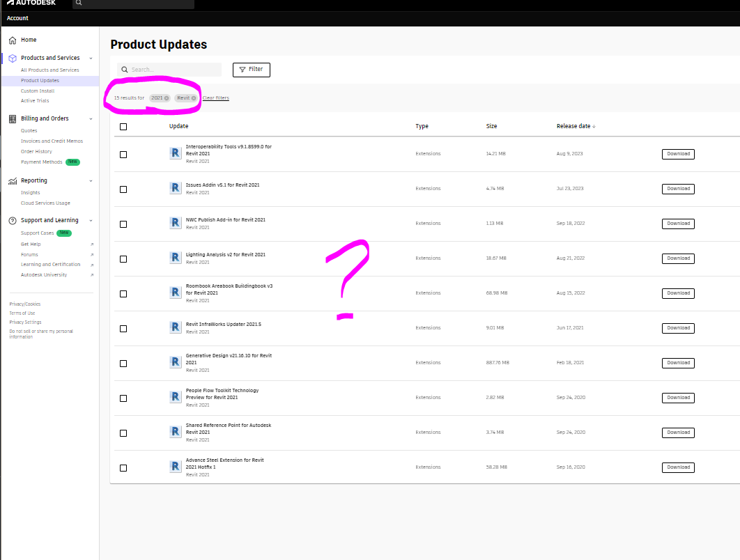Click the Product Updates search field
The width and height of the screenshot is (740, 560).
(169, 70)
